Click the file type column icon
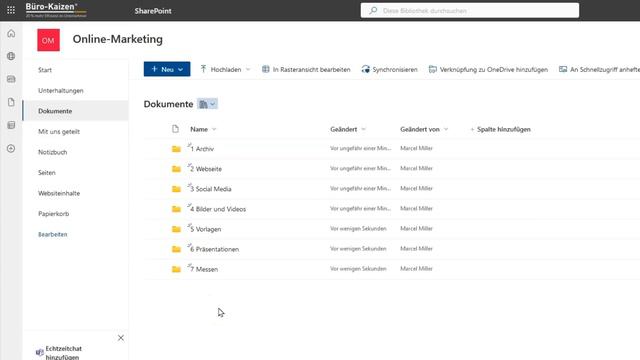The width and height of the screenshot is (640, 360). click(x=176, y=129)
